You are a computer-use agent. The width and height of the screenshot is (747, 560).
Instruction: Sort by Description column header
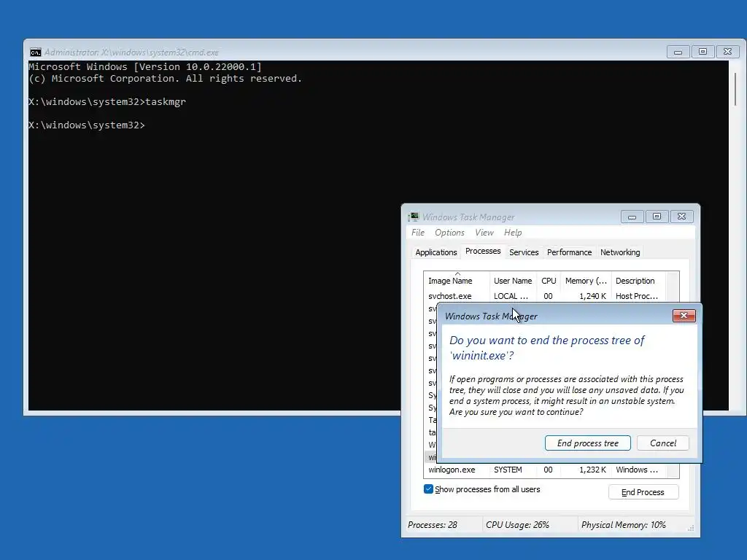coord(638,281)
